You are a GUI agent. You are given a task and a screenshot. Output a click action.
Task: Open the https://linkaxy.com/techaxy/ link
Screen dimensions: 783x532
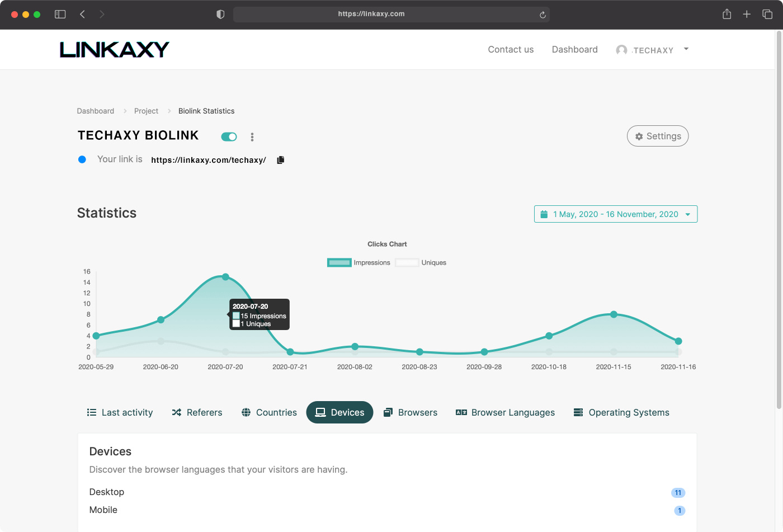[209, 160]
